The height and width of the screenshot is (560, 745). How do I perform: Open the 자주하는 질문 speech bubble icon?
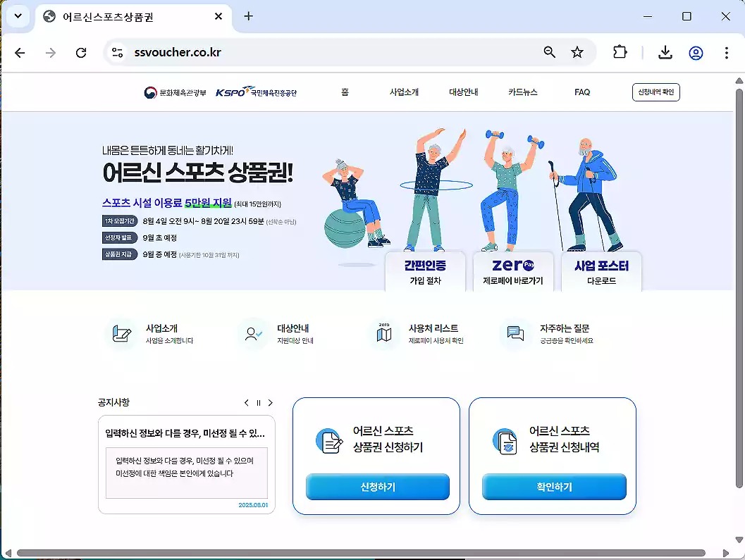[x=514, y=334]
